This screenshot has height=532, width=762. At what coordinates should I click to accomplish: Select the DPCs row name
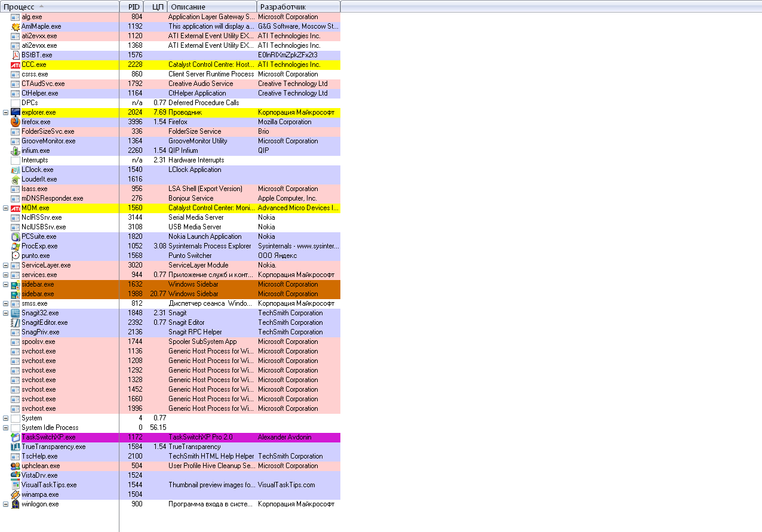click(x=30, y=103)
